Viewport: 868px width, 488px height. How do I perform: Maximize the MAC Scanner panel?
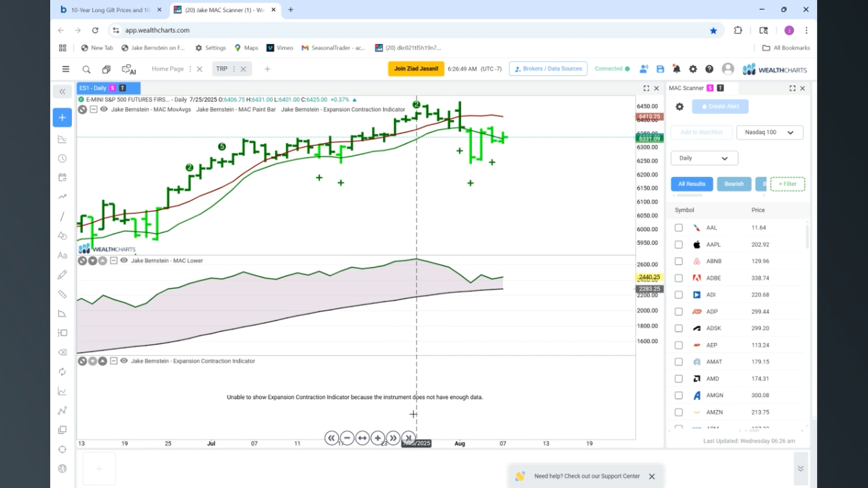[x=793, y=88]
